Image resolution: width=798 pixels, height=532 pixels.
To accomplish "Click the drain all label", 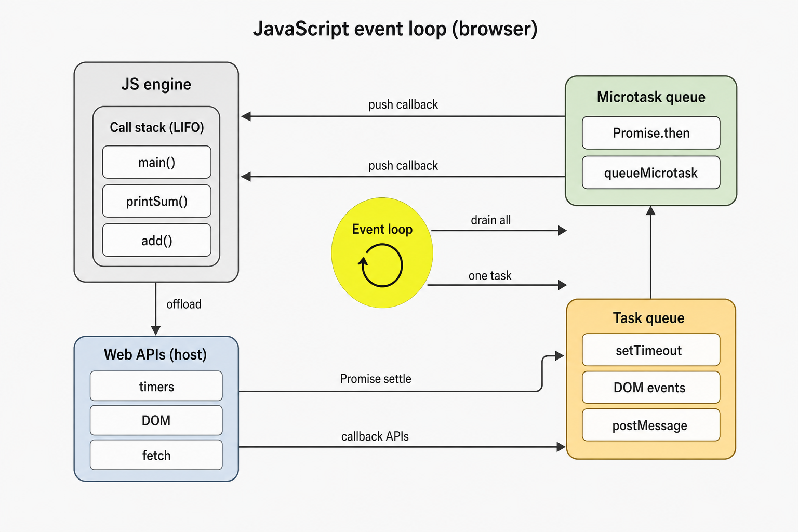I will click(x=491, y=220).
